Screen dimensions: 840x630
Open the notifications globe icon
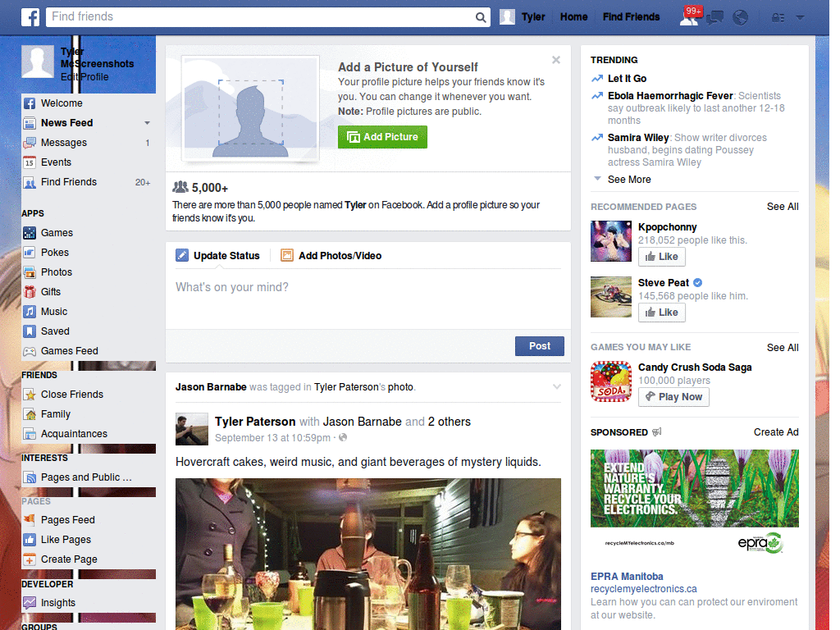[741, 18]
